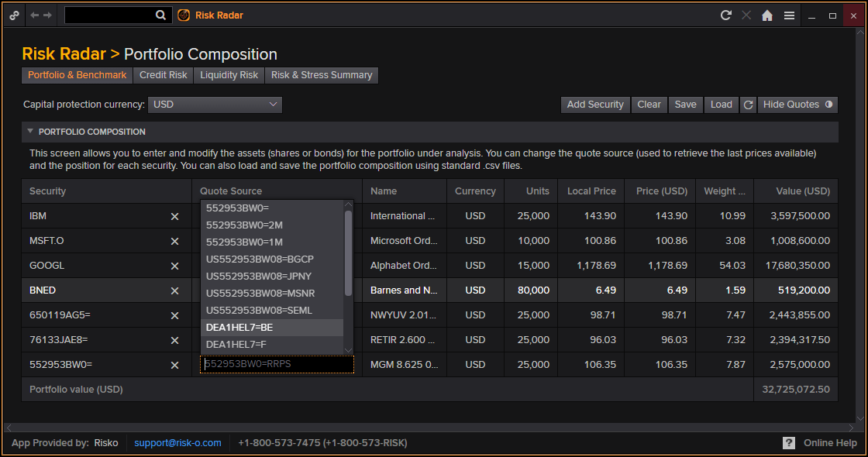Click the search magnifier icon
The width and height of the screenshot is (868, 457).
click(x=160, y=15)
